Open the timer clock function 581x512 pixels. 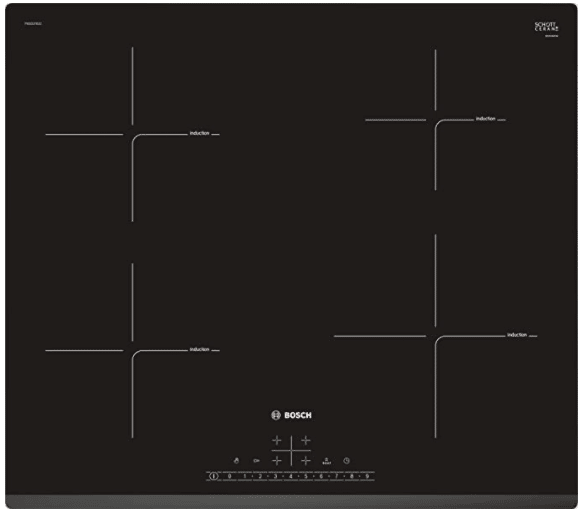point(346,461)
